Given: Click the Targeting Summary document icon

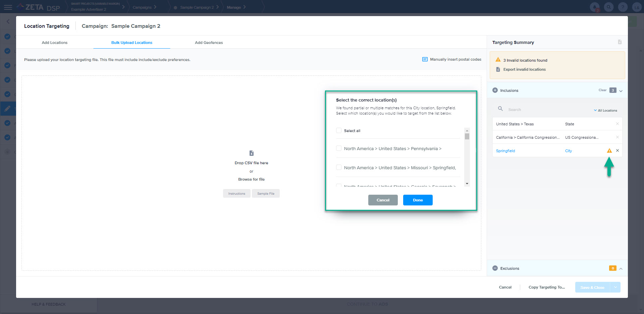Looking at the screenshot, I should click(620, 42).
